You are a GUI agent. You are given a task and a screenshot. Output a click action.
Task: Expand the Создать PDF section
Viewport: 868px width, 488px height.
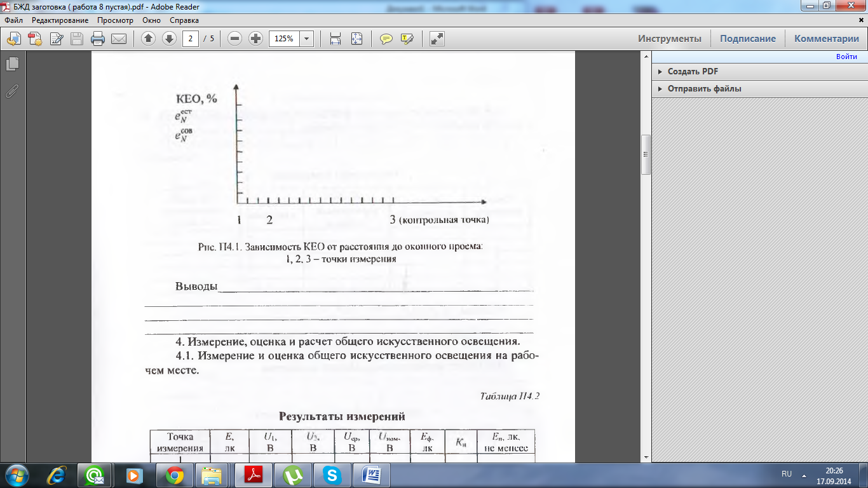[x=693, y=72]
